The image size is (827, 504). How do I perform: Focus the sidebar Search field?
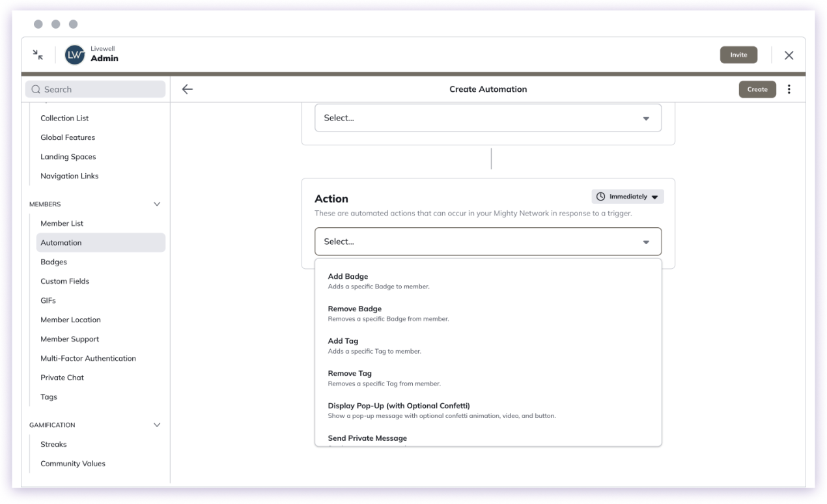(95, 89)
